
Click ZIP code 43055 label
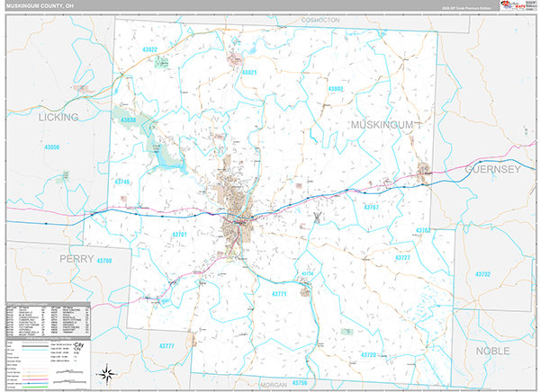click(x=51, y=147)
